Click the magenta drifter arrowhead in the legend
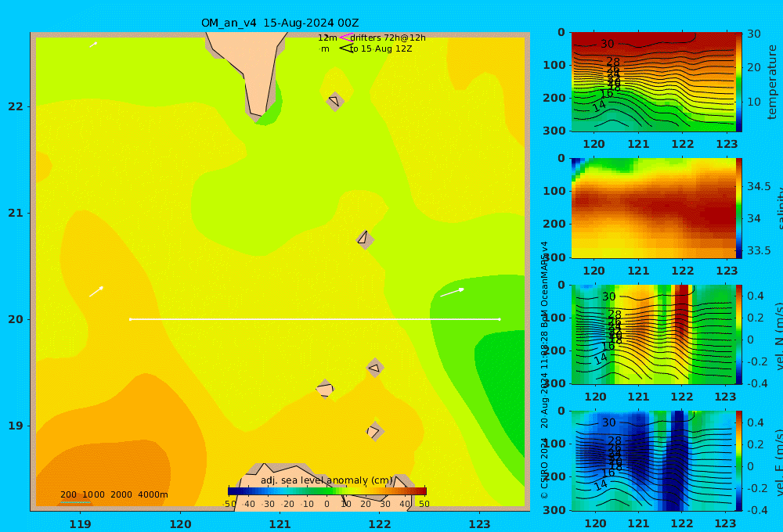 coord(345,38)
